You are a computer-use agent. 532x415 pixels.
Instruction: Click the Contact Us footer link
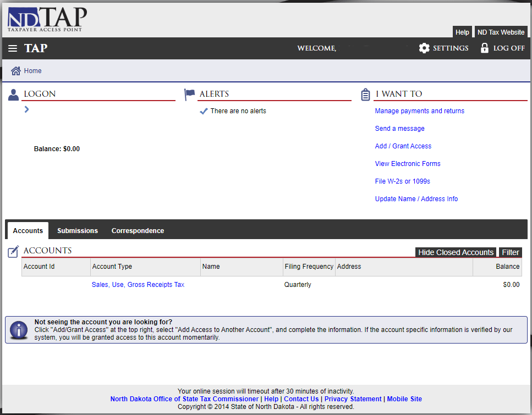click(301, 399)
